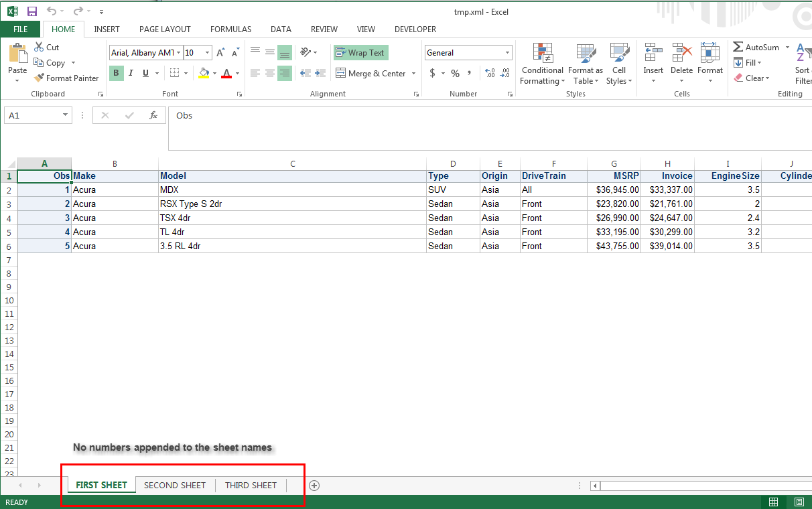This screenshot has width=812, height=509.
Task: Expand the Name Box dropdown arrow
Action: point(65,115)
